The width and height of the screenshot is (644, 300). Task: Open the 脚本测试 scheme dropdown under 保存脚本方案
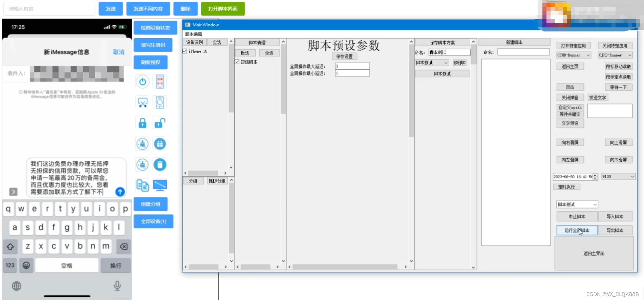tap(432, 63)
